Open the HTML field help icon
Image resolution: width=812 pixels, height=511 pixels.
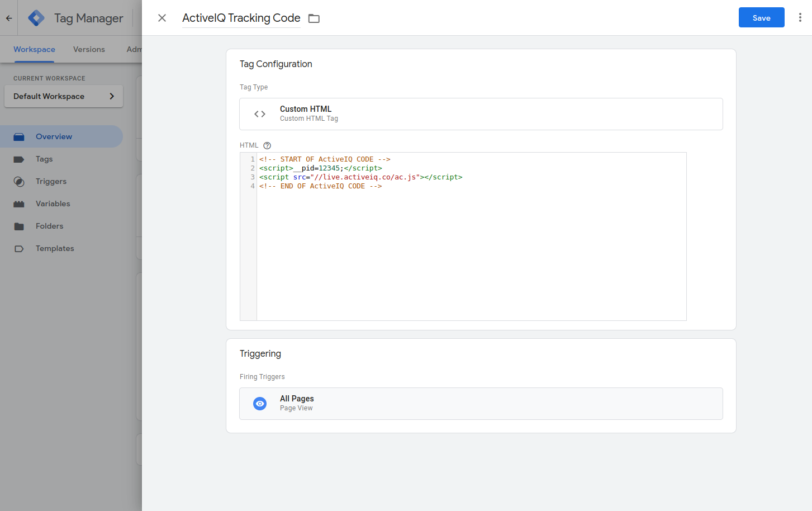(267, 145)
